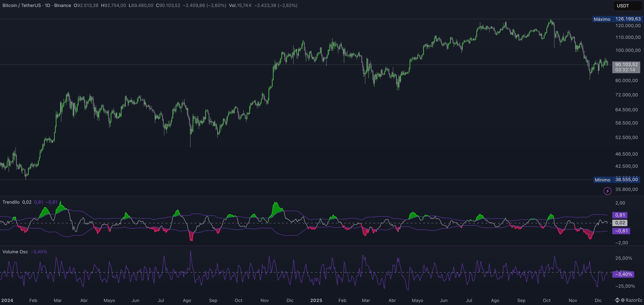644x305 pixels.
Task: Click the 2025 year marker on time axis
Action: [x=316, y=300]
